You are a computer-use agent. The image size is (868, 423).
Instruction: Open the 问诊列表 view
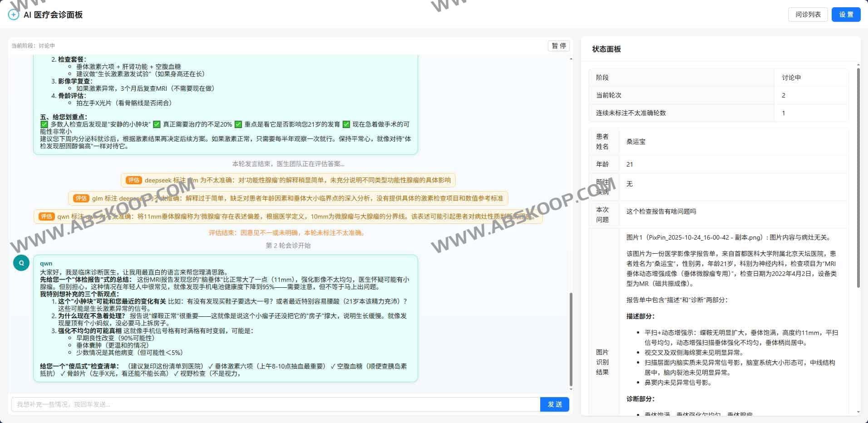tap(808, 14)
